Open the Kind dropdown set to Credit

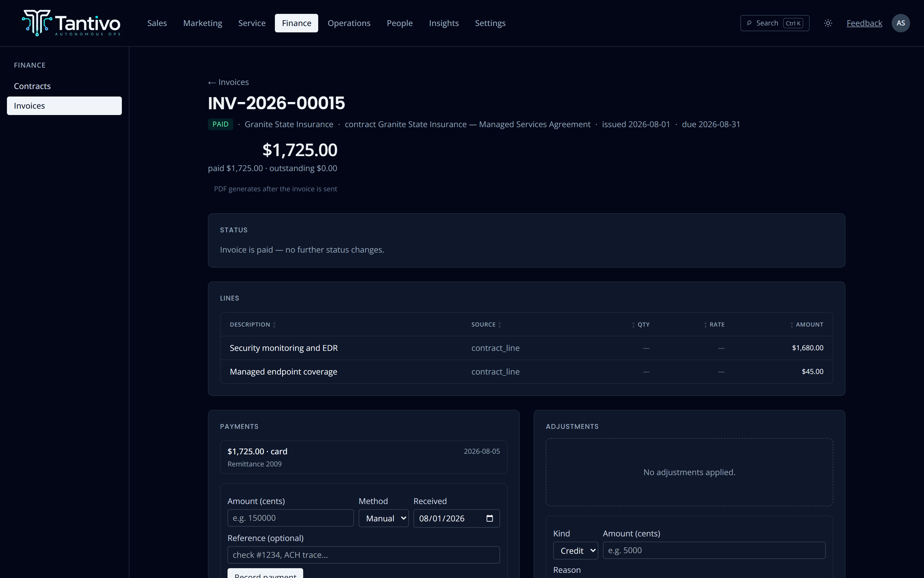(x=575, y=551)
